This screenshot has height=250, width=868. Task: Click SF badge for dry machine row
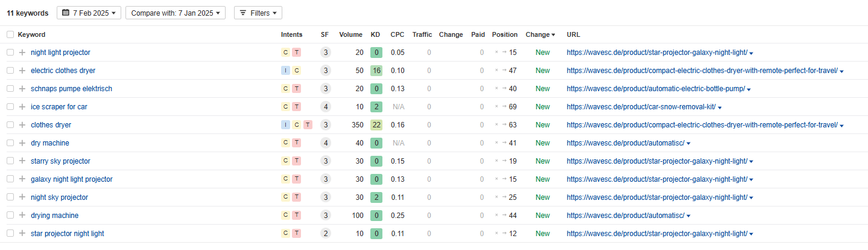pyautogui.click(x=325, y=143)
